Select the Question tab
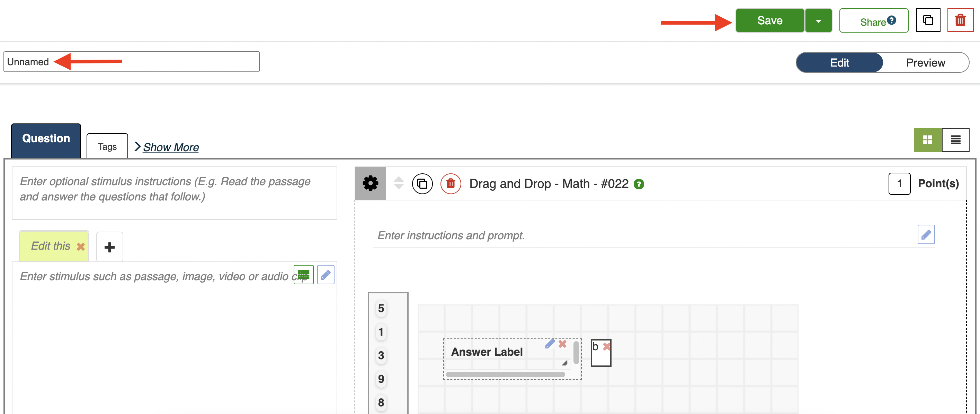Screen dimensions: 980x414 point(46,139)
